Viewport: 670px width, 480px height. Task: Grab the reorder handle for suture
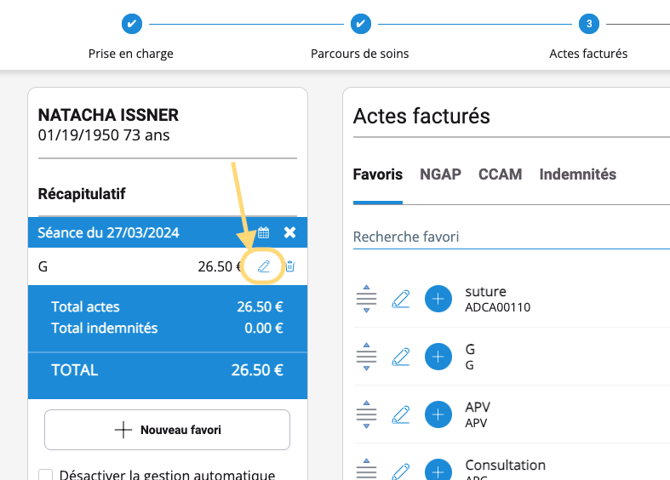point(366,299)
